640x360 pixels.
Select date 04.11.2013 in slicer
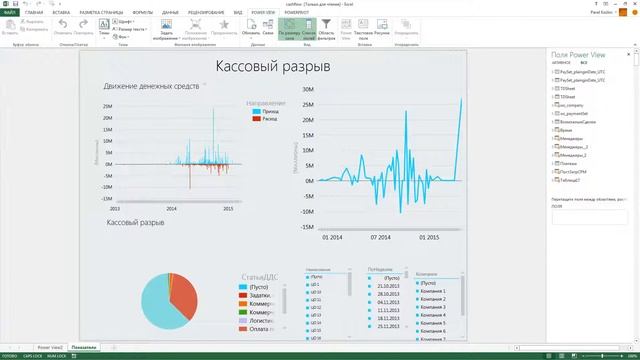coord(388,302)
